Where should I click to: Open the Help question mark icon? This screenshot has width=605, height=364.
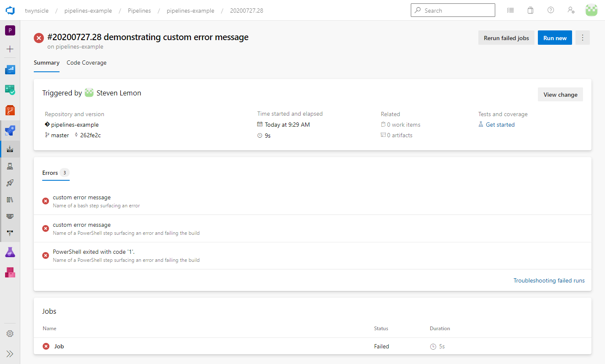click(551, 10)
